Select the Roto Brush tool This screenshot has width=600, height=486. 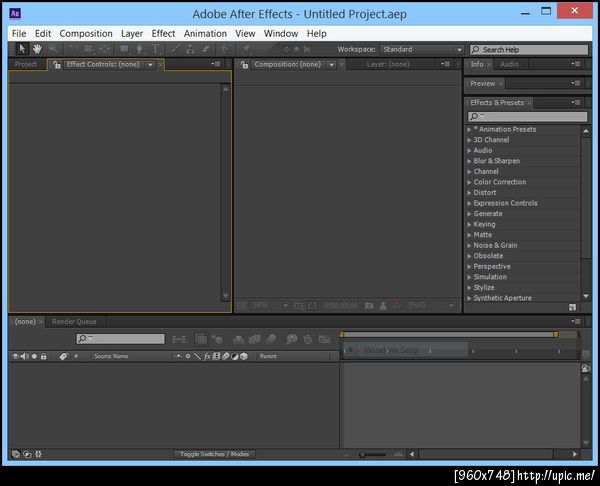coord(227,49)
